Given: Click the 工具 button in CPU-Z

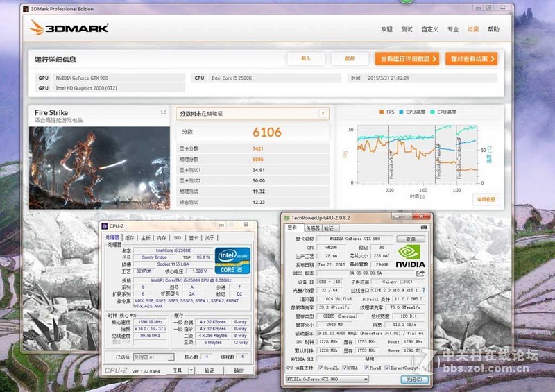Looking at the screenshot, I should (x=177, y=370).
